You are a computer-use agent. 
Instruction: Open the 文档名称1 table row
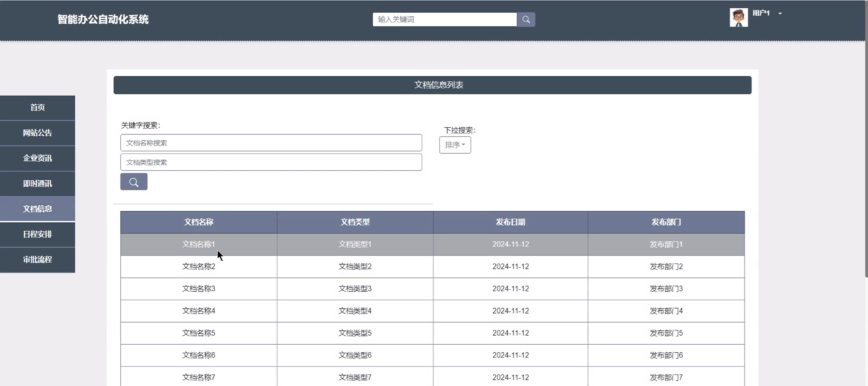tap(198, 244)
